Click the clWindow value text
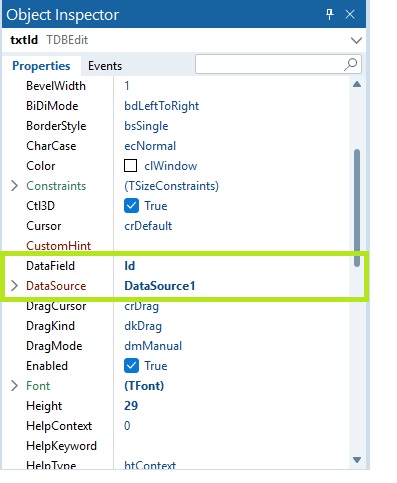The width and height of the screenshot is (397, 483). tap(171, 166)
